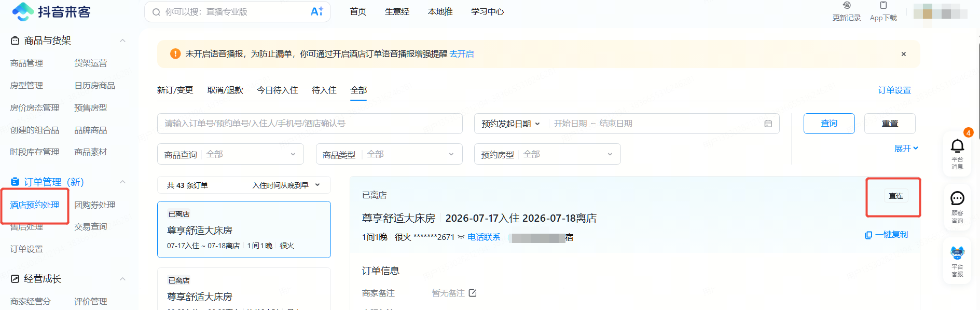
Task: Open the 商品类型 dropdown
Action: 389,154
